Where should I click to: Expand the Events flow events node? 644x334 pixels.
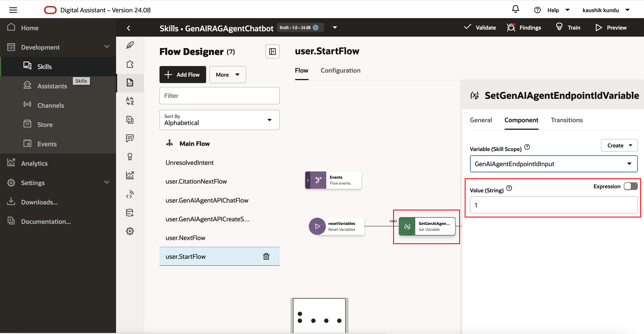point(308,180)
